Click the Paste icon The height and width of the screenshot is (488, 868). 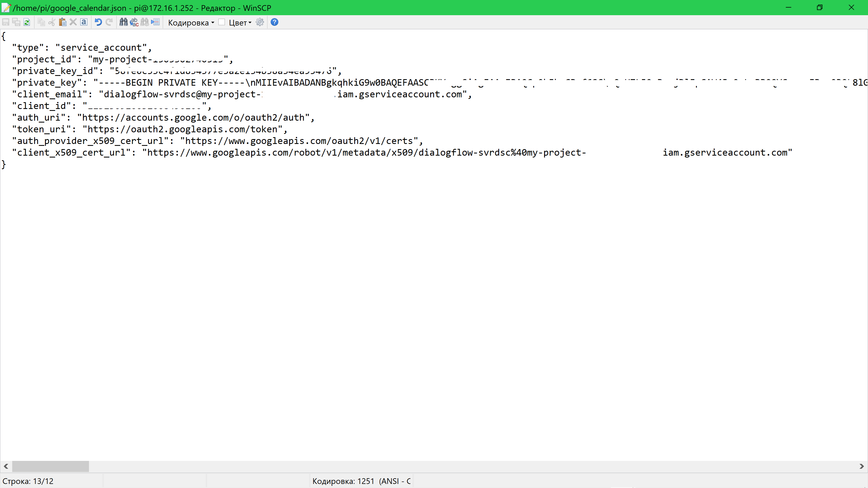tap(62, 22)
